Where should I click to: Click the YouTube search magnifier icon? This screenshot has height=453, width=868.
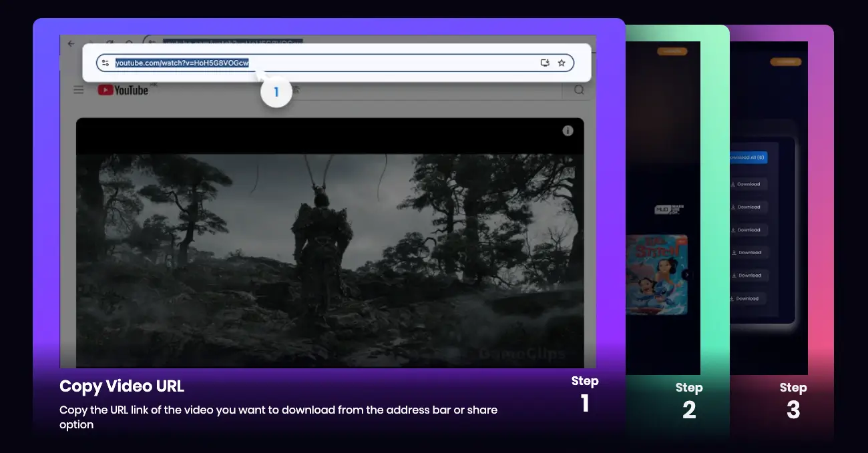coord(579,90)
